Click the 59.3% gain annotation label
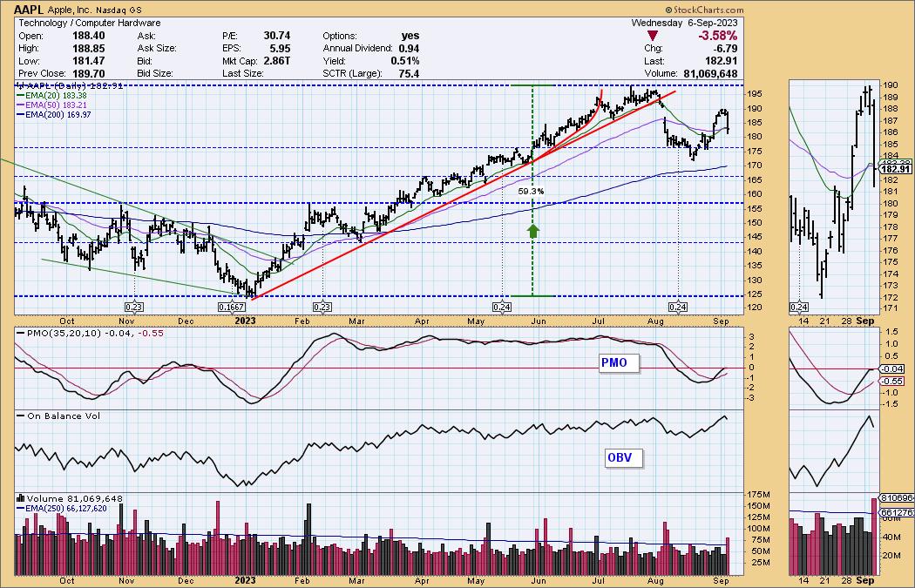 coord(531,191)
